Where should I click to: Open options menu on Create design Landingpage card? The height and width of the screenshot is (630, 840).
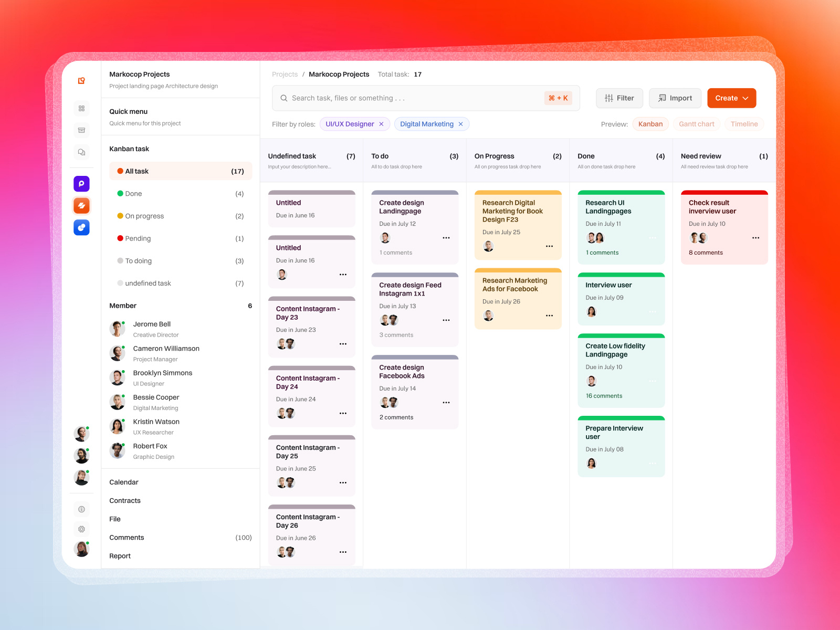(x=446, y=238)
